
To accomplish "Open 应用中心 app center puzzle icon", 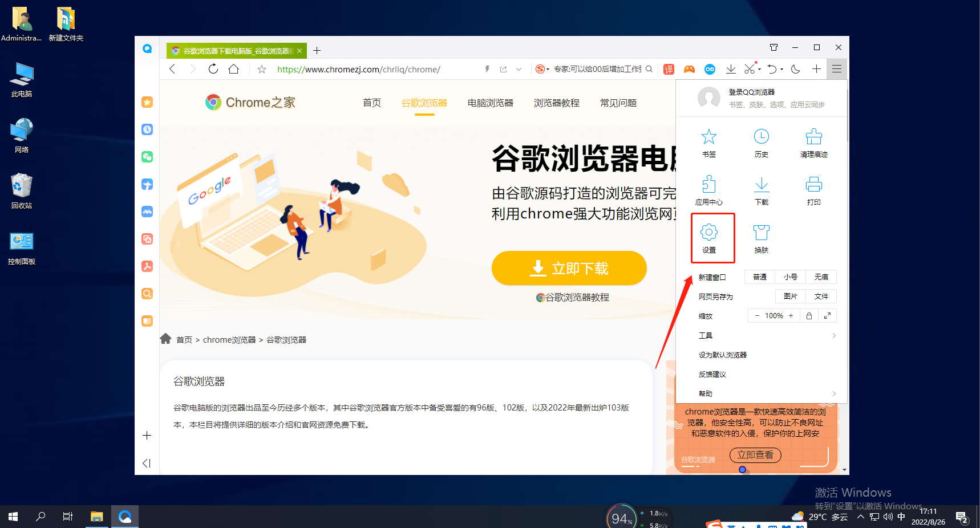I will (708, 191).
